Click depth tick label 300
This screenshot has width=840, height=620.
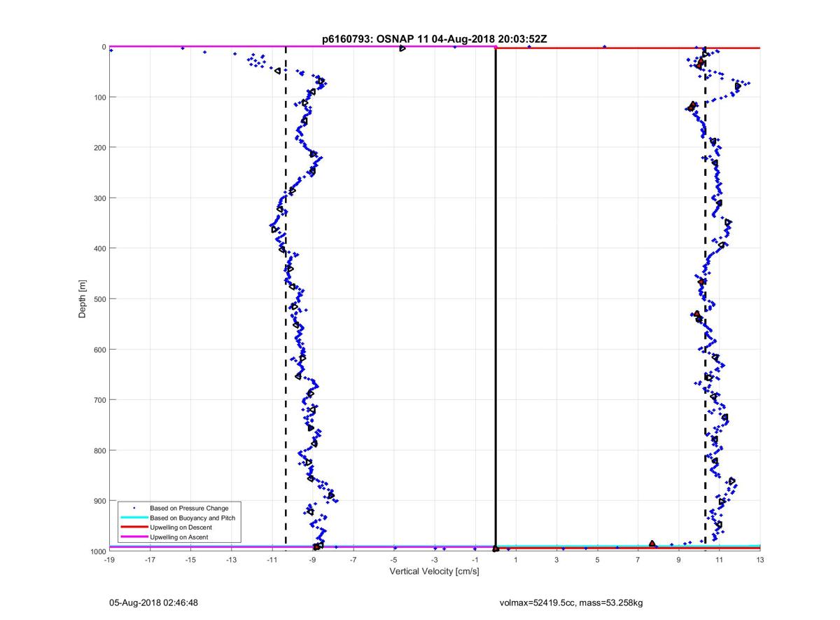99,198
